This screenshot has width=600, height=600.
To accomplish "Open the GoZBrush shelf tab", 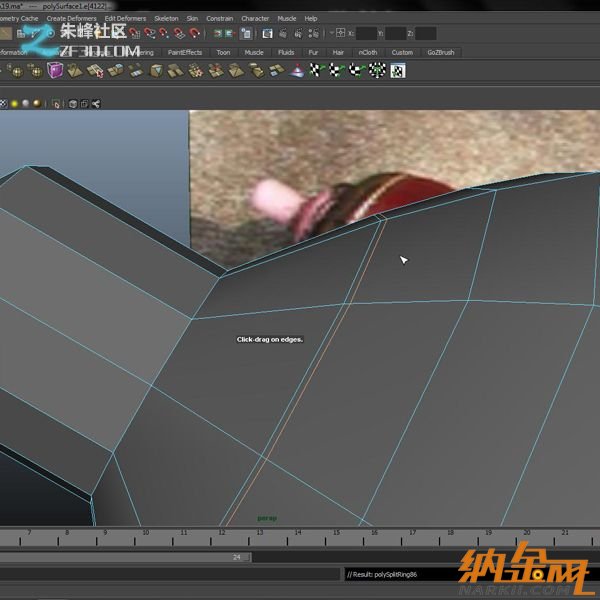I will 440,52.
